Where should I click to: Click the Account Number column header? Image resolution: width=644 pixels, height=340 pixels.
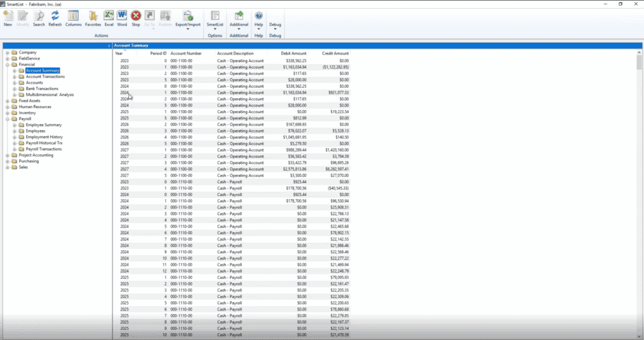point(186,53)
